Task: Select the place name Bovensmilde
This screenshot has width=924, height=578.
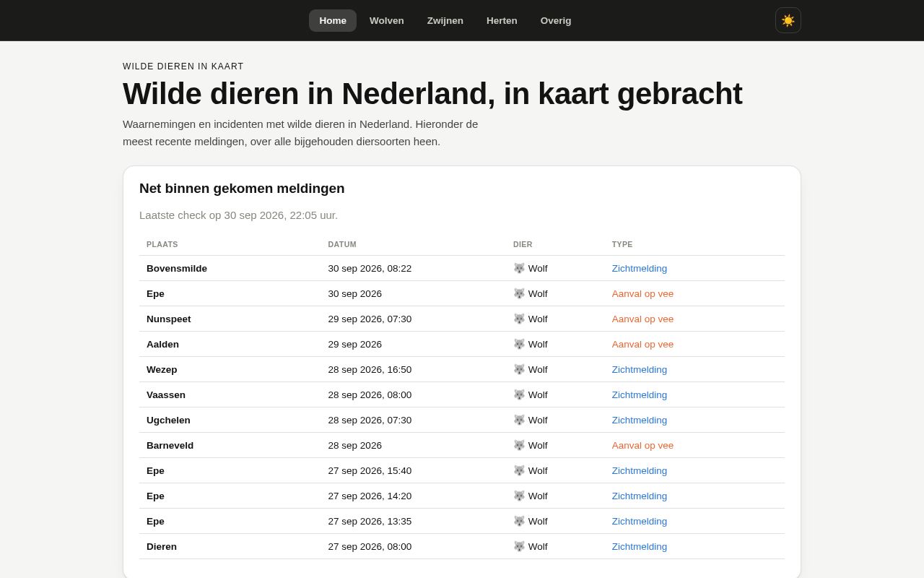Action: click(177, 268)
